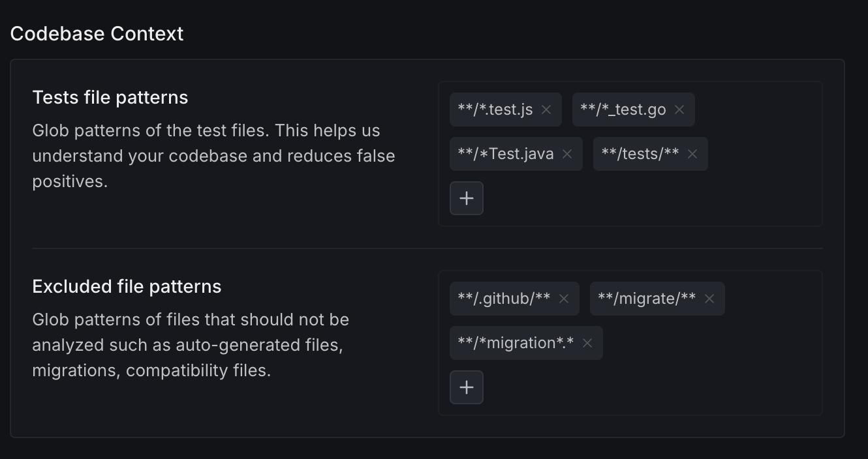The image size is (868, 459).
Task: Remove the **/*migration*.* excluded pattern
Action: (x=587, y=343)
